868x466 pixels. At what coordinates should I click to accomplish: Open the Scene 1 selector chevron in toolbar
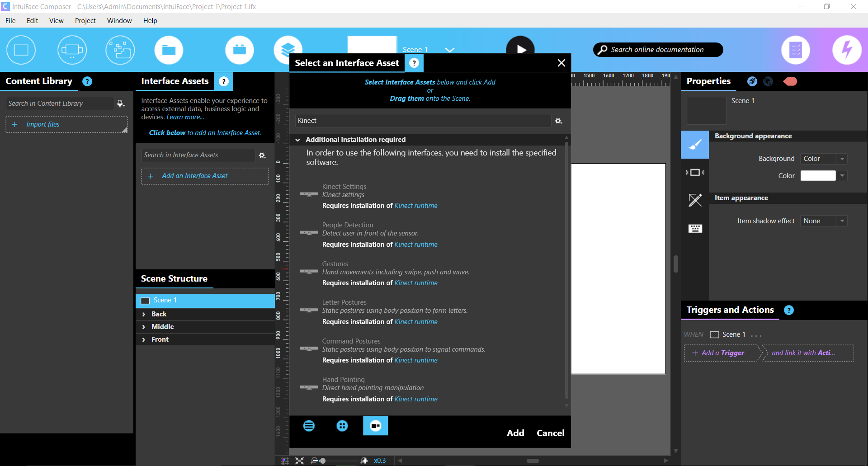[x=450, y=50]
